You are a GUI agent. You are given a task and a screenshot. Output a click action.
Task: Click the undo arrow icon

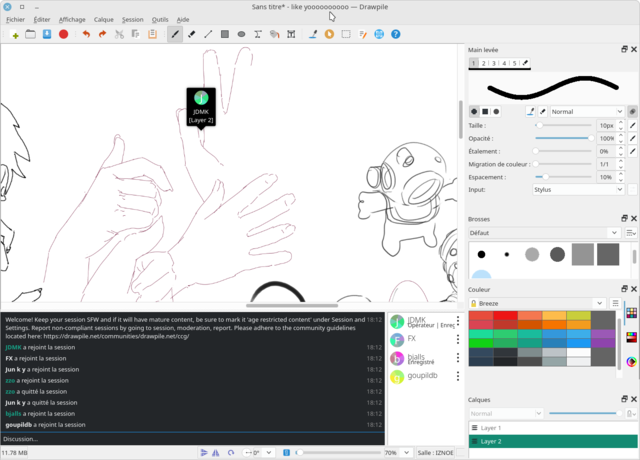[86, 34]
